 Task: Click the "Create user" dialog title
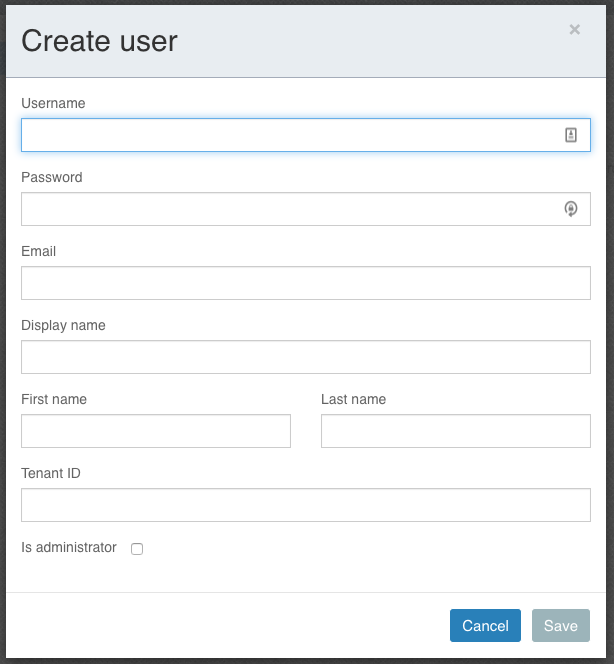click(99, 41)
